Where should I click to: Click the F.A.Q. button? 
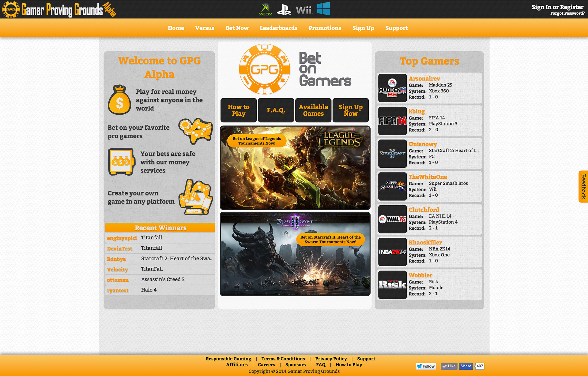pyautogui.click(x=276, y=110)
